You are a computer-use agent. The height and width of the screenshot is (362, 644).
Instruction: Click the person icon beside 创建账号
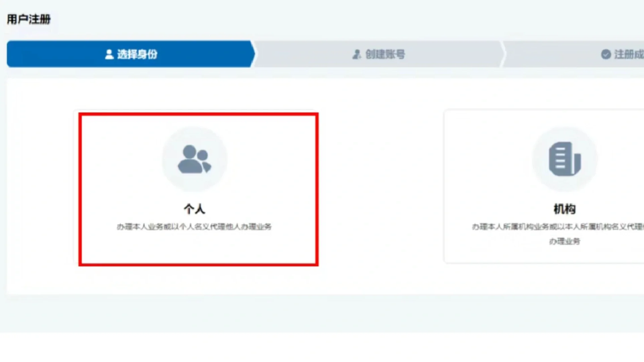click(x=357, y=54)
